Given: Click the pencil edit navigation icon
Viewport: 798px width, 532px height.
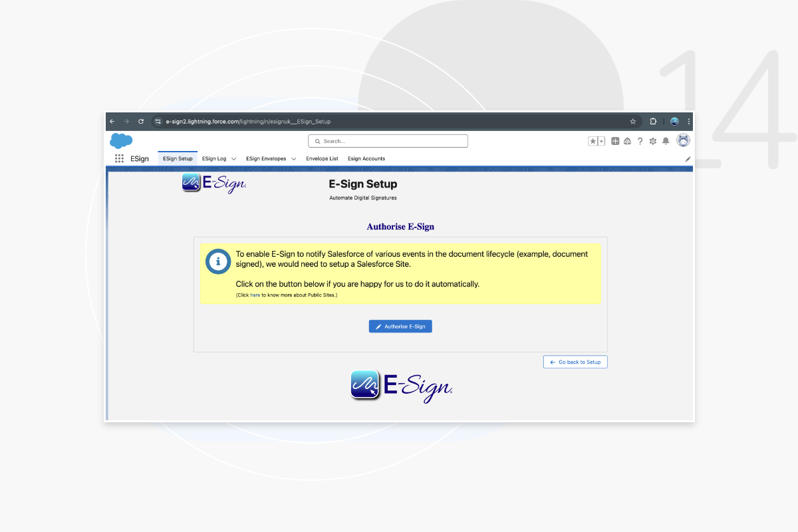Looking at the screenshot, I should pos(688,159).
